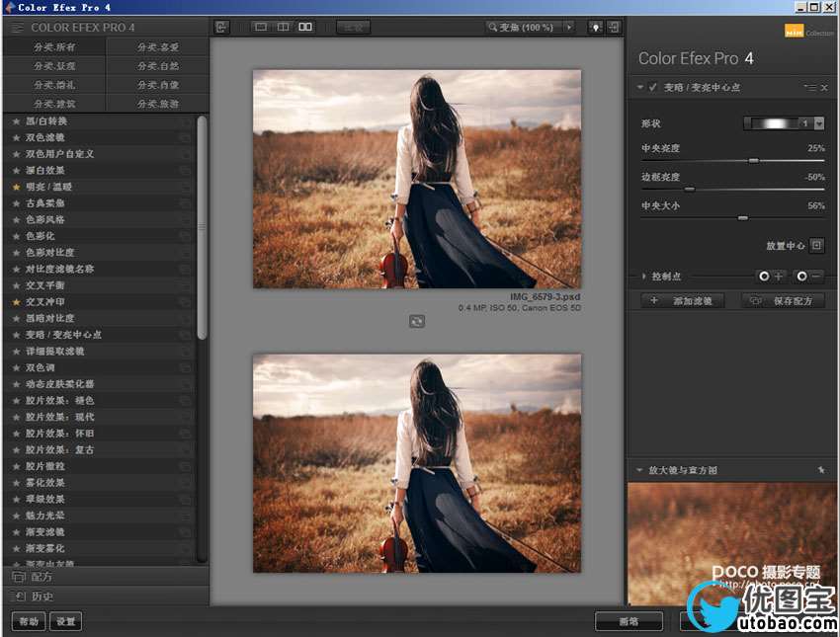Click the star icon beside 动态皮肤柔化器
This screenshot has width=840, height=637.
(17, 384)
